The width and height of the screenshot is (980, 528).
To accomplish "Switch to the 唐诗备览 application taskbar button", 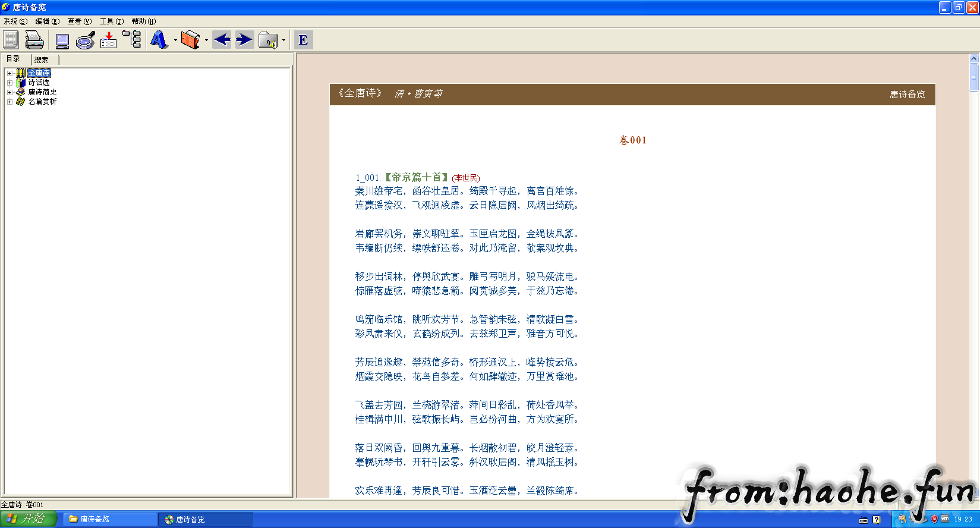I will [206, 519].
